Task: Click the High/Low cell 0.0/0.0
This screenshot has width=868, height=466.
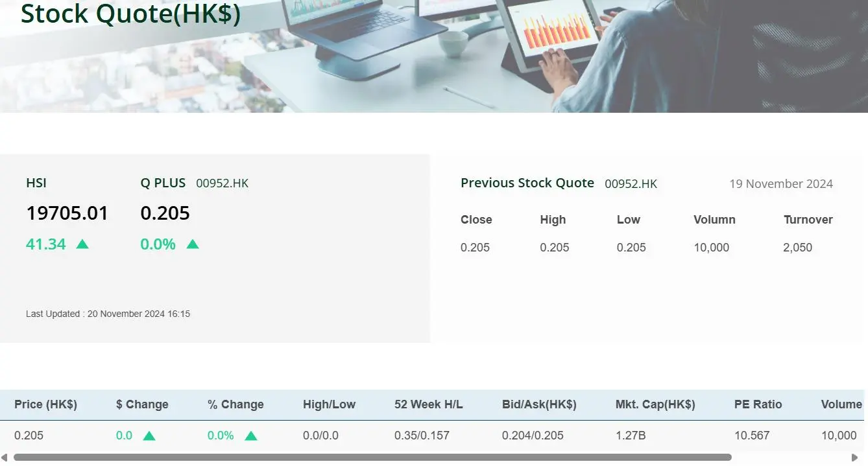Action: [320, 436]
